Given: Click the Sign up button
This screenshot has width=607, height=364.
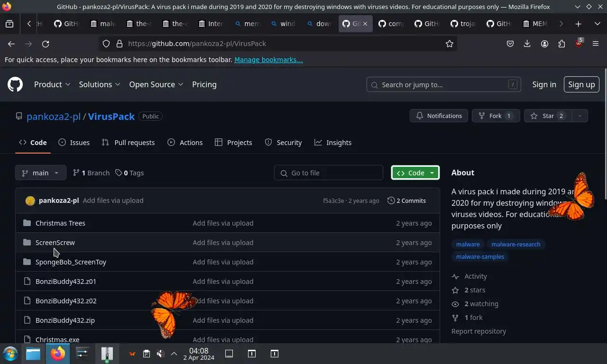Looking at the screenshot, I should tap(581, 84).
